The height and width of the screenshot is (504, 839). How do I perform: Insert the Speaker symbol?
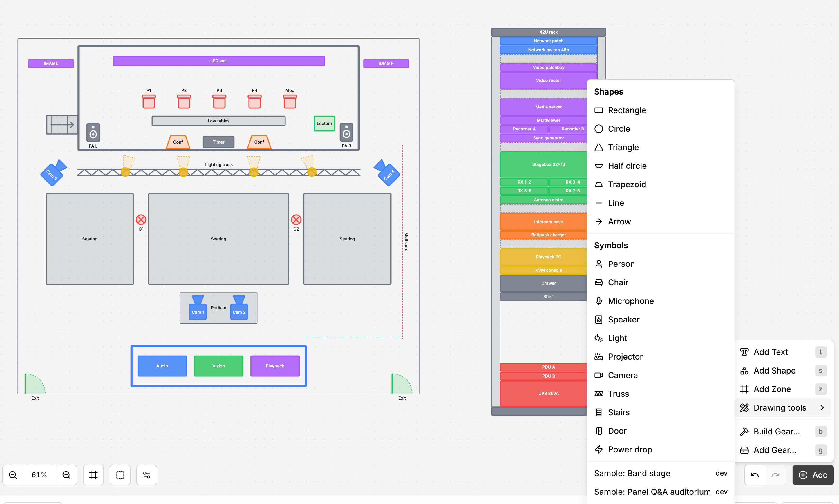click(661, 320)
